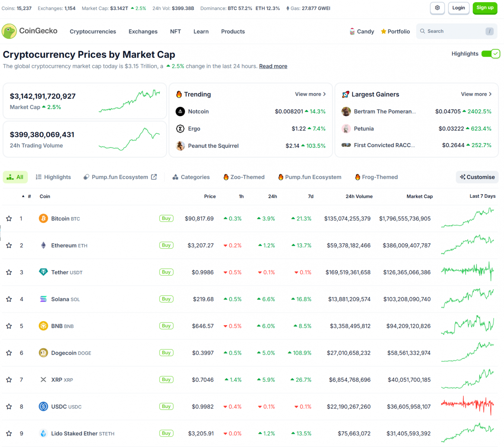
Task: Click First Convicted RACC coin icon
Action: (346, 145)
